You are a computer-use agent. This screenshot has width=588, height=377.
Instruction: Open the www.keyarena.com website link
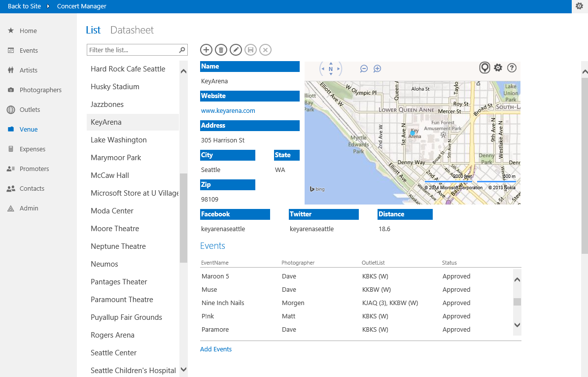coord(228,111)
